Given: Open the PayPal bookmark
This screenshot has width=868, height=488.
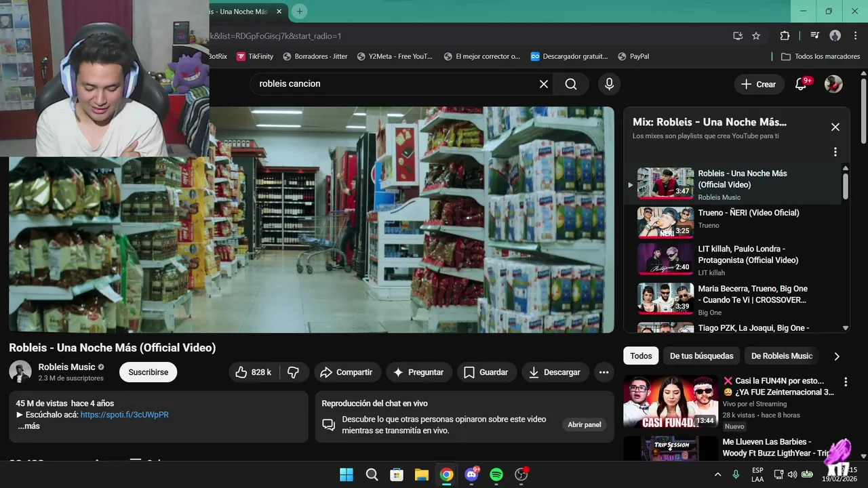Looking at the screenshot, I should (x=633, y=56).
